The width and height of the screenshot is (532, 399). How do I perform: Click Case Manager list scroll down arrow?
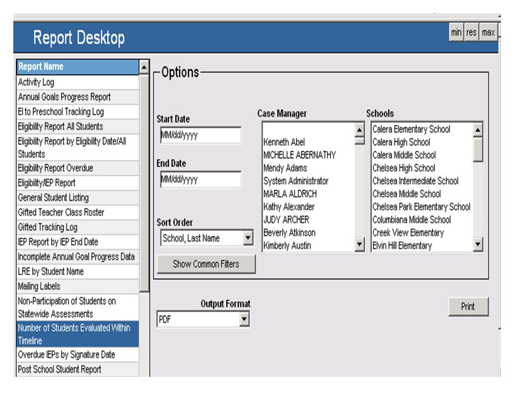pos(359,244)
